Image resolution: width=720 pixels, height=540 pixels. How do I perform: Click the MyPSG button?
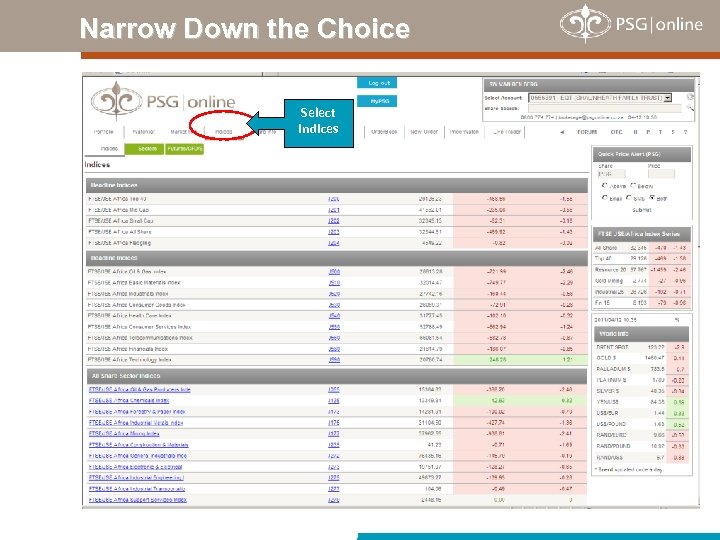[378, 101]
